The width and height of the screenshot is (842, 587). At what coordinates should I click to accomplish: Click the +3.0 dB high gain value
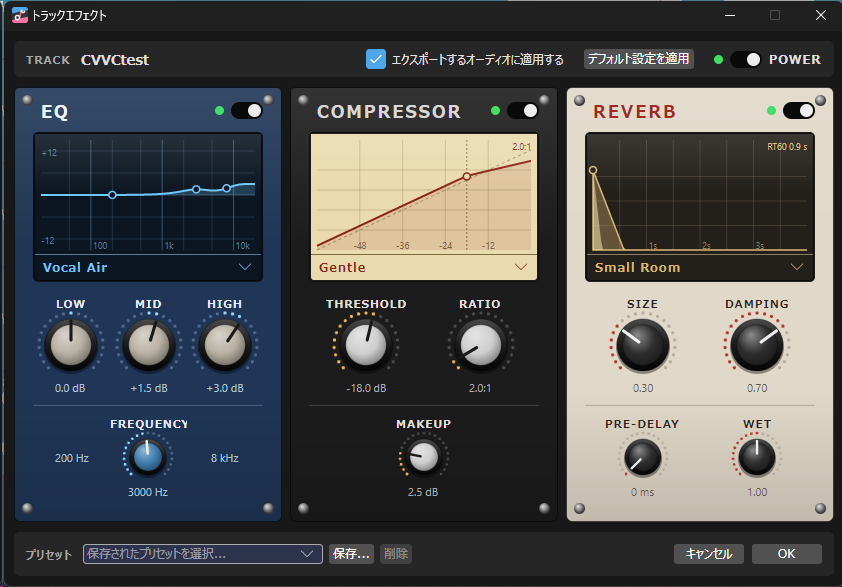click(225, 388)
